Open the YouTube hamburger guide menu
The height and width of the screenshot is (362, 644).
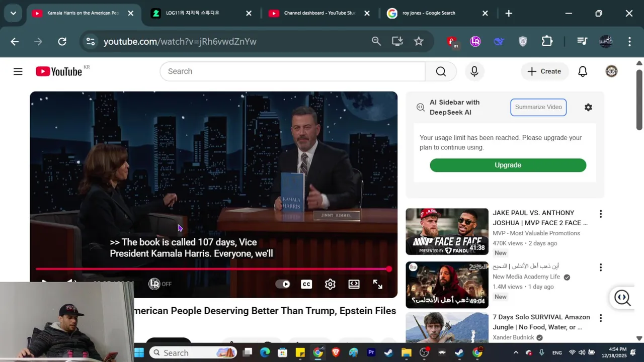18,71
